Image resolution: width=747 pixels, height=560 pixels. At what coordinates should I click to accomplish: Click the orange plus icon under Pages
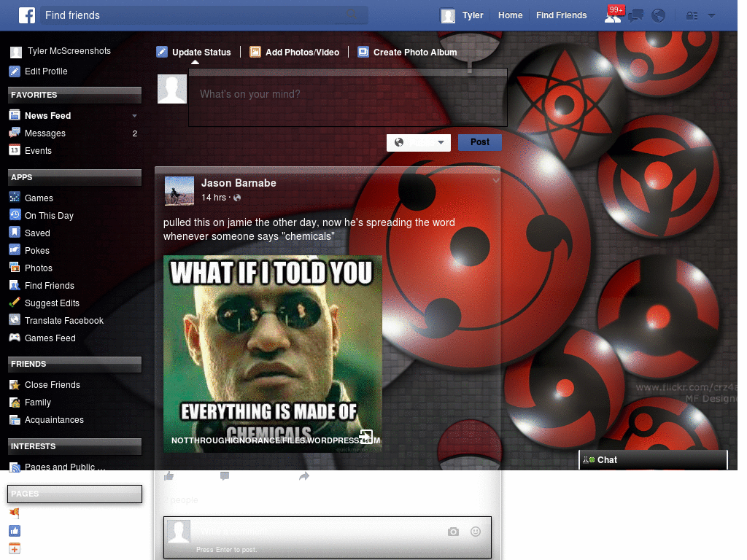(15, 548)
